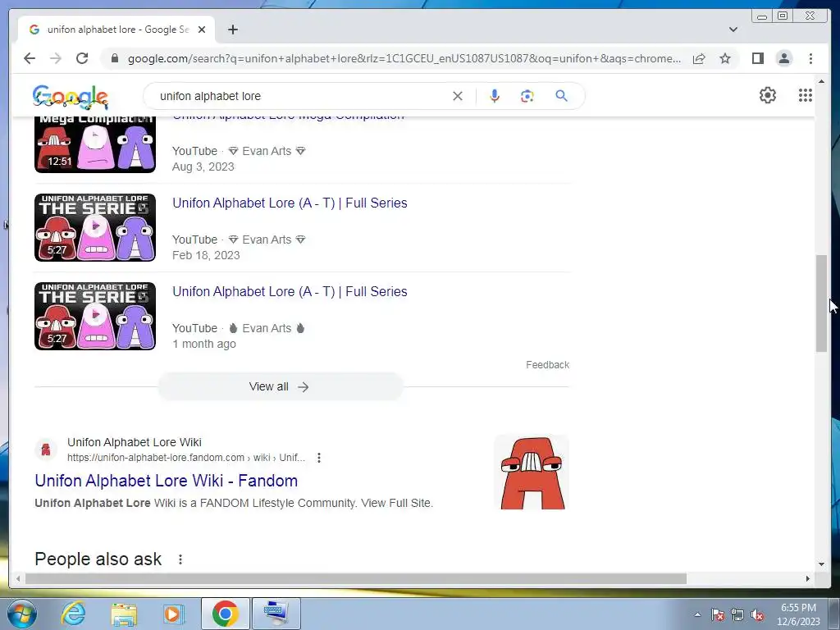
Task: Click the red letter A wiki image
Action: pyautogui.click(x=532, y=472)
